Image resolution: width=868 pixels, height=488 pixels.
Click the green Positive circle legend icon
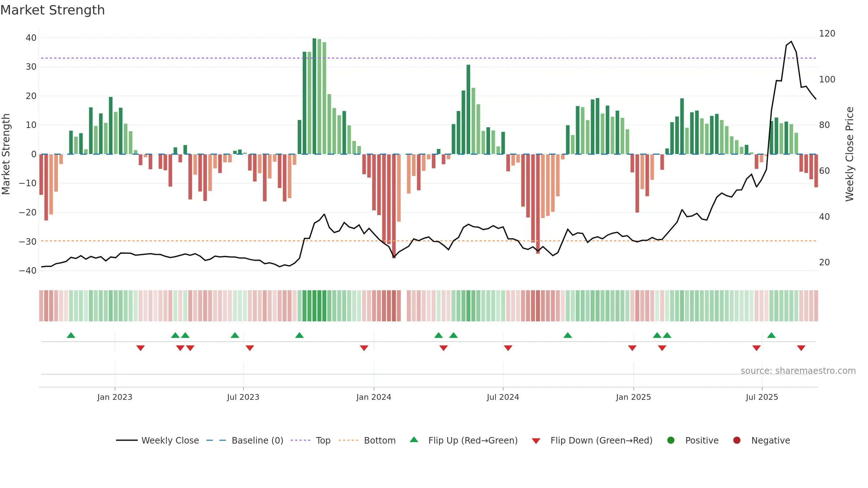(x=671, y=440)
